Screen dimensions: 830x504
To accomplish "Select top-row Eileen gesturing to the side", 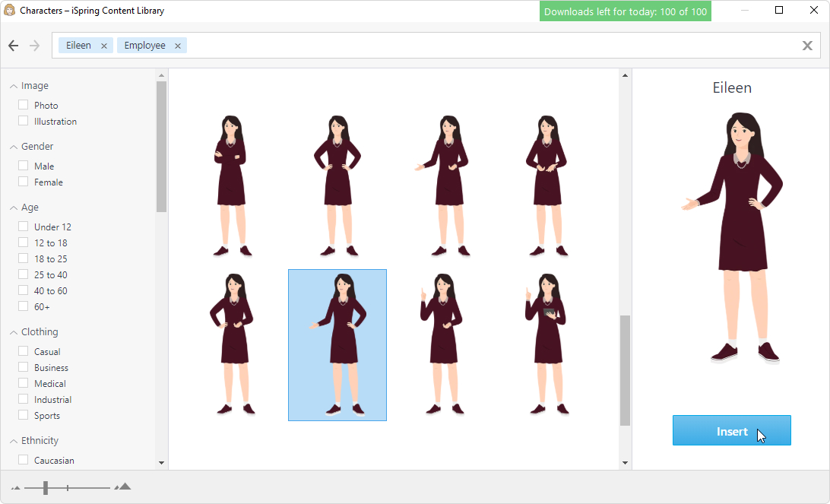I will [x=442, y=185].
